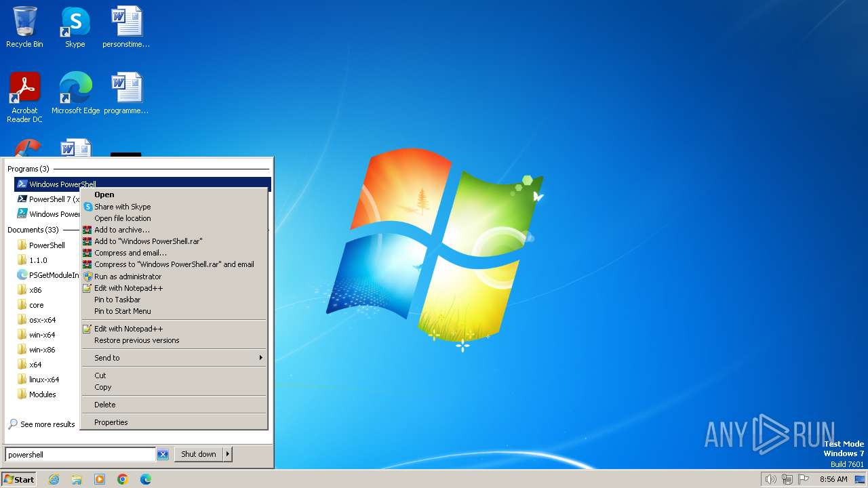Choose Compress to "Windows PowerShell.rar" and email
Viewport: 868px width, 488px height.
click(174, 264)
